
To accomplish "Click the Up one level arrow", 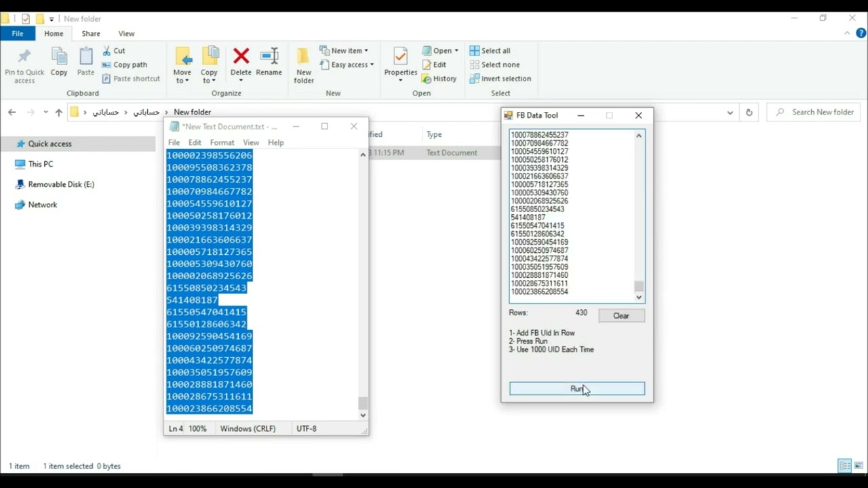I will (58, 112).
